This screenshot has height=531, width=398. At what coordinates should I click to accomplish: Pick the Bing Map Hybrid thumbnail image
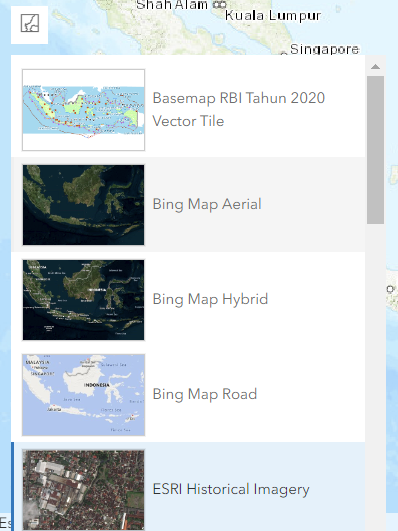pyautogui.click(x=83, y=300)
